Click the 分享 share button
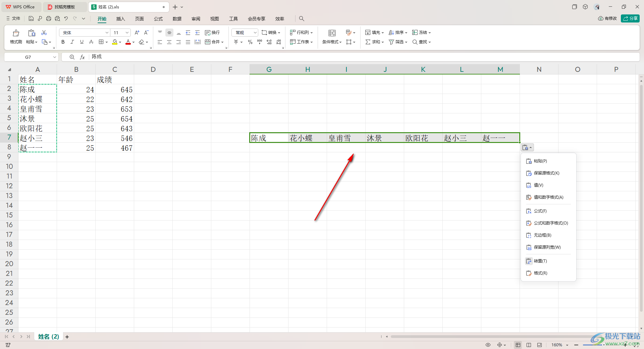Viewport: 644px width, 349px height. click(630, 18)
